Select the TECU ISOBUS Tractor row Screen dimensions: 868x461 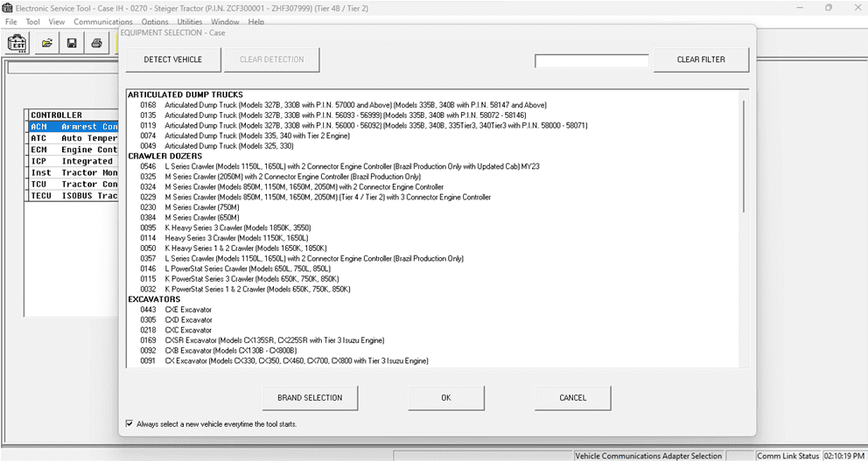[73, 196]
